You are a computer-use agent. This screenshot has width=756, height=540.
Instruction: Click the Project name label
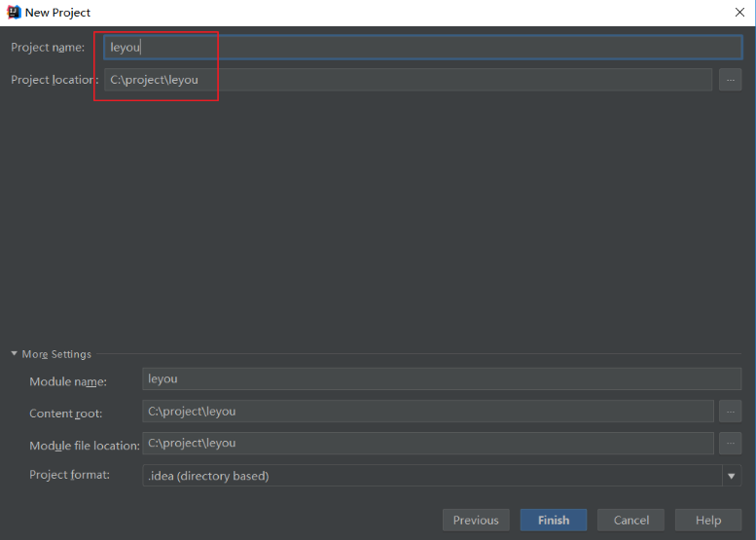click(x=48, y=48)
